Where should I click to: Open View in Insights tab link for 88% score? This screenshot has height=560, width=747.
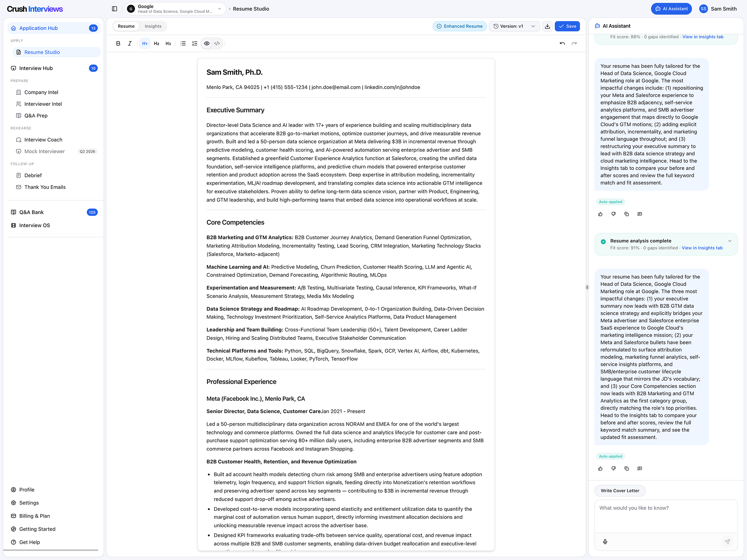coord(703,37)
